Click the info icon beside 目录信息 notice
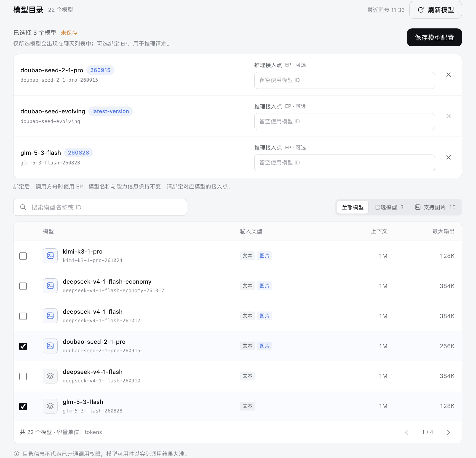The image size is (476, 458). point(17,454)
